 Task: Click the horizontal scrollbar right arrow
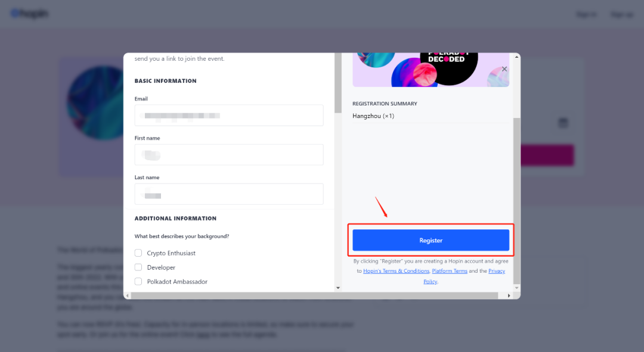pyautogui.click(x=509, y=295)
